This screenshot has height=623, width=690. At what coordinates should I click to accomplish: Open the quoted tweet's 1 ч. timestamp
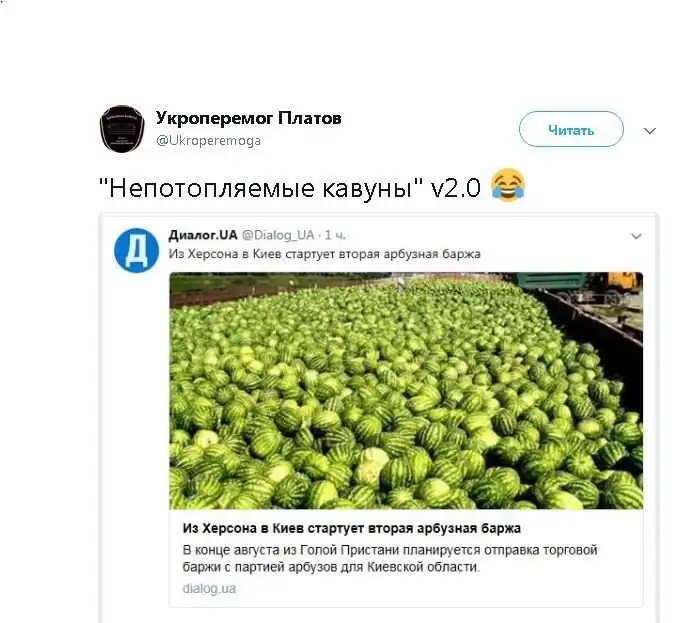335,235
